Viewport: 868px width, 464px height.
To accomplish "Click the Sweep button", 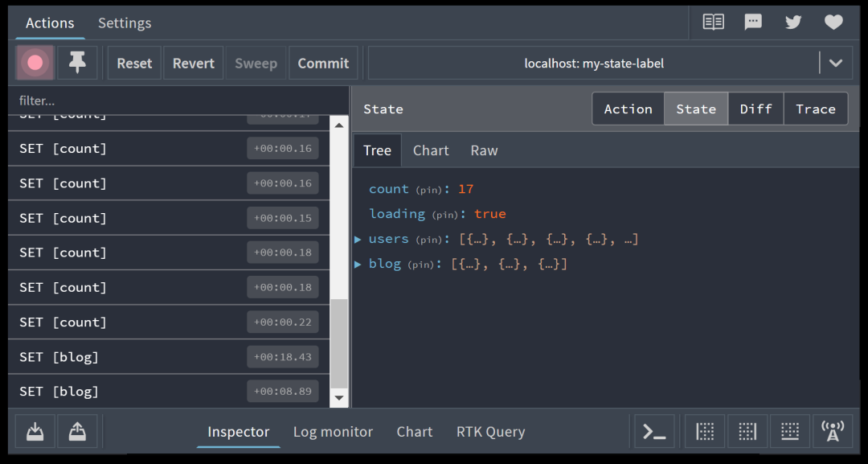I will 256,63.
